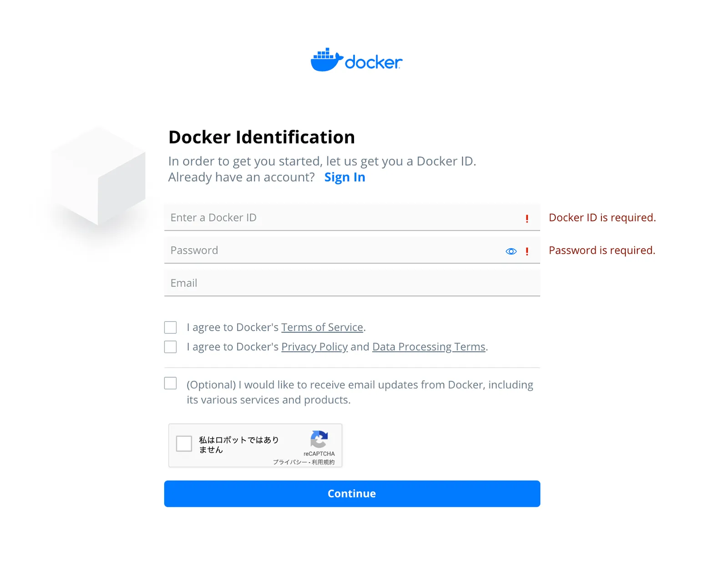
Task: Click the Docker whale logo
Action: point(356,60)
